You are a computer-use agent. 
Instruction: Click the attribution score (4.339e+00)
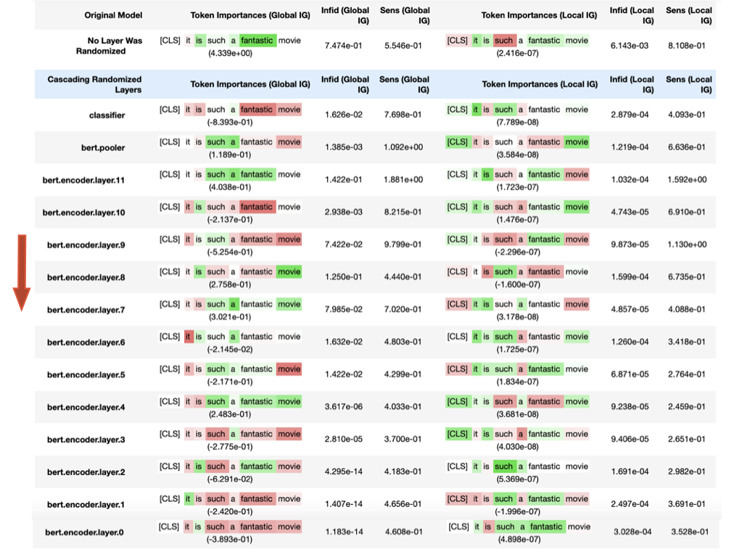coord(229,53)
